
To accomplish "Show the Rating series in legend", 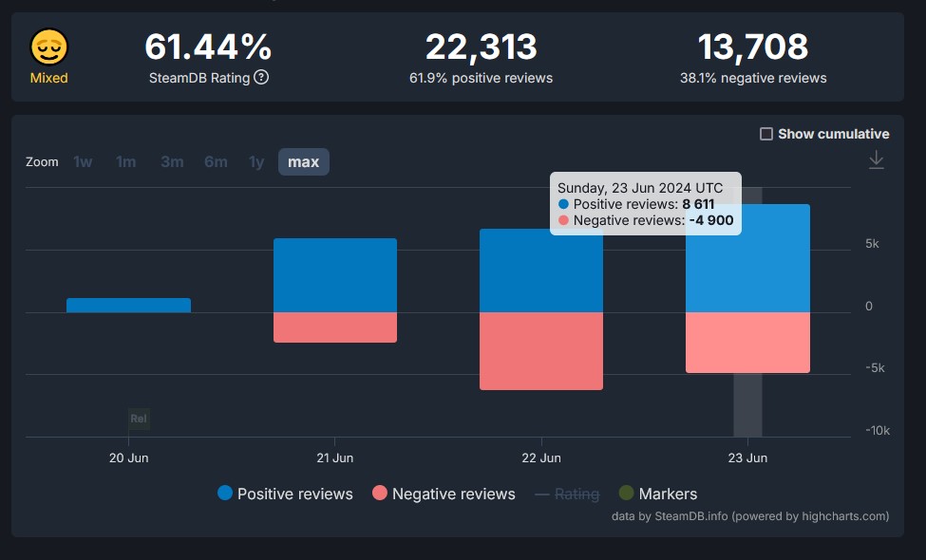I will (567, 494).
